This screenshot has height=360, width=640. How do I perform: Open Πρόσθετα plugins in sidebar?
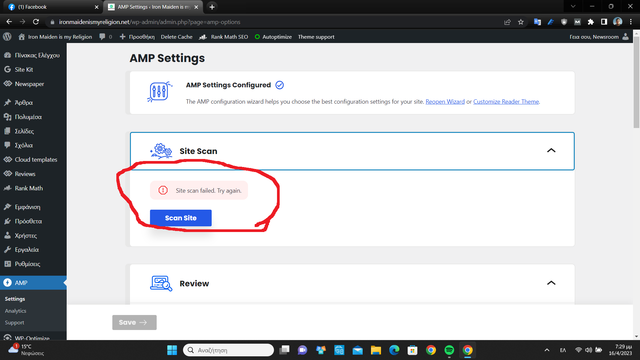[x=33, y=221]
